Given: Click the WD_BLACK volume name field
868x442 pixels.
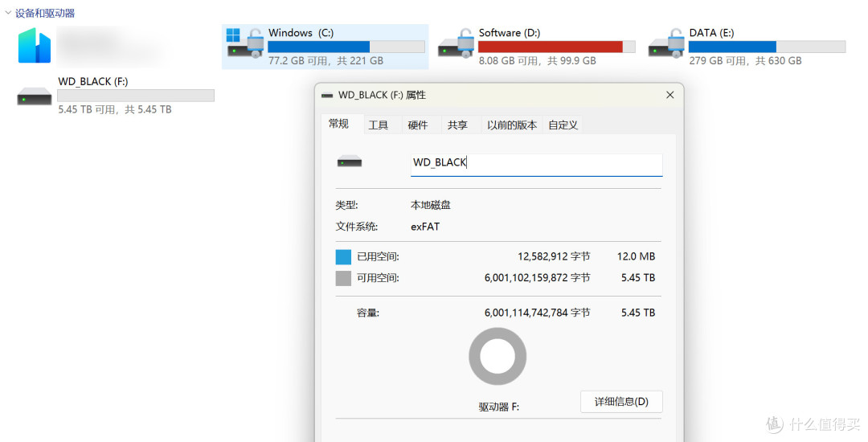Looking at the screenshot, I should pyautogui.click(x=536, y=164).
